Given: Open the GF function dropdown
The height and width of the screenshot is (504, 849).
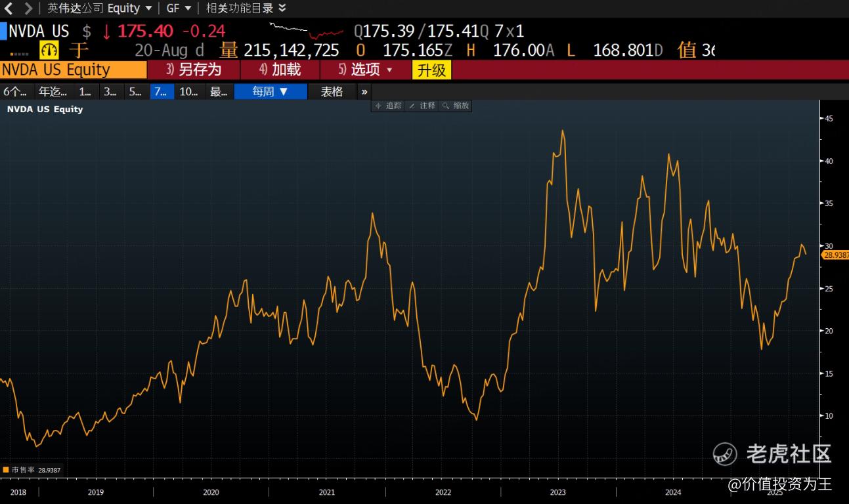Looking at the screenshot, I should pyautogui.click(x=179, y=9).
